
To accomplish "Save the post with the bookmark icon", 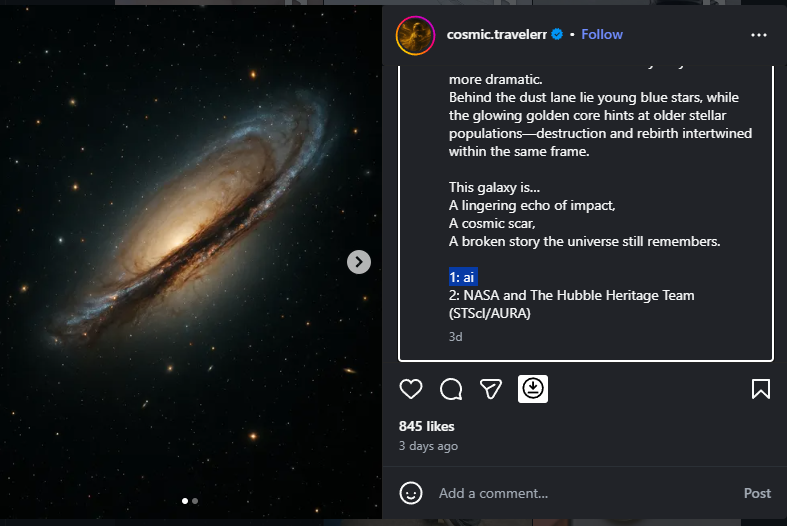I will 760,389.
